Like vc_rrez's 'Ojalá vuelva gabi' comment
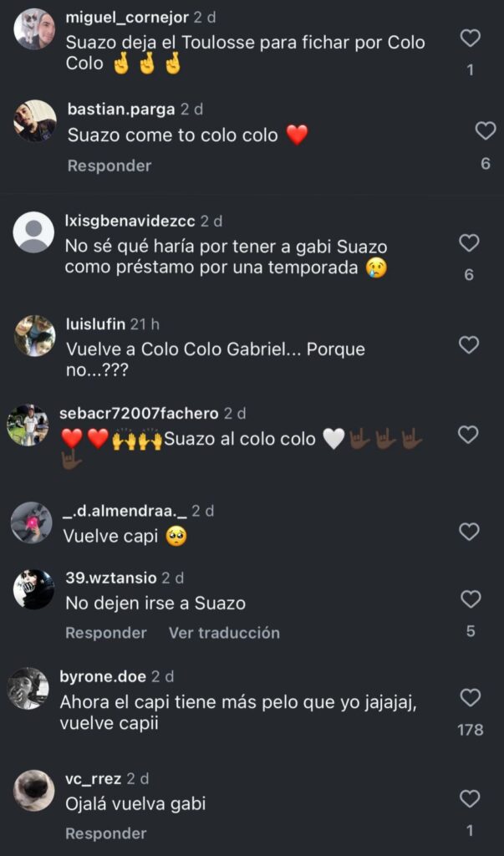This screenshot has width=504, height=856. tap(471, 798)
